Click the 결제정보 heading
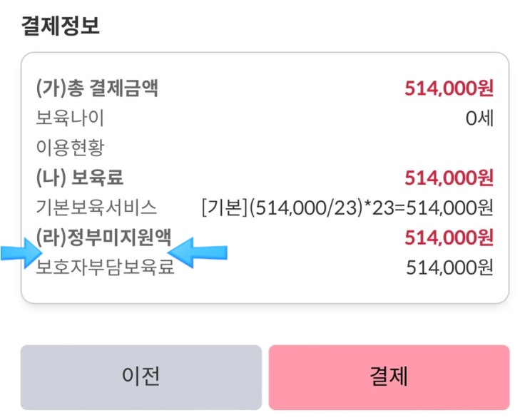 point(60,26)
